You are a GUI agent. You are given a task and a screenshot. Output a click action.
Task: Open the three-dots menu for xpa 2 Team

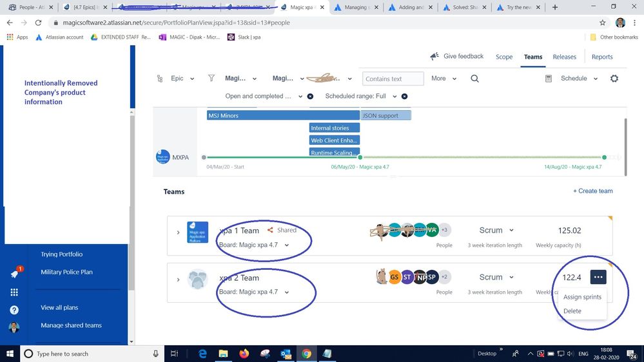598,277
